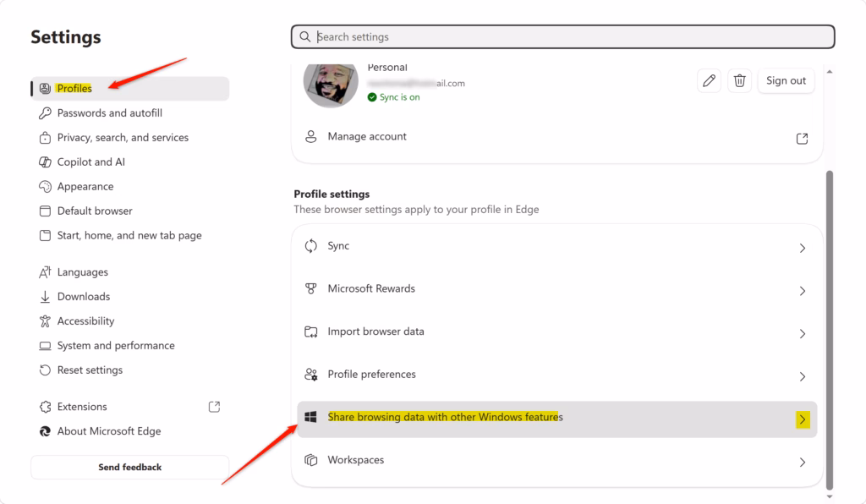Click the Import browser data icon

click(x=311, y=331)
